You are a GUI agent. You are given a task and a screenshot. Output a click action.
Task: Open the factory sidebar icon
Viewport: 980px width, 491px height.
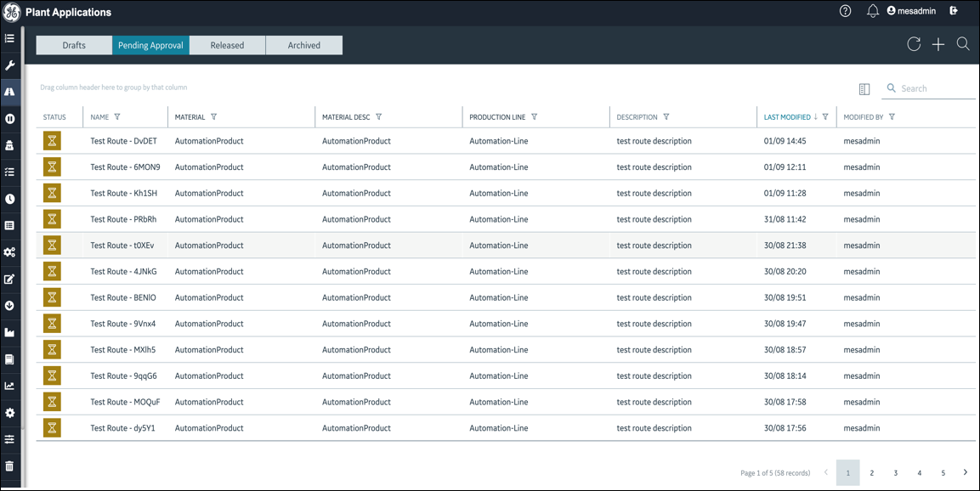coord(9,332)
